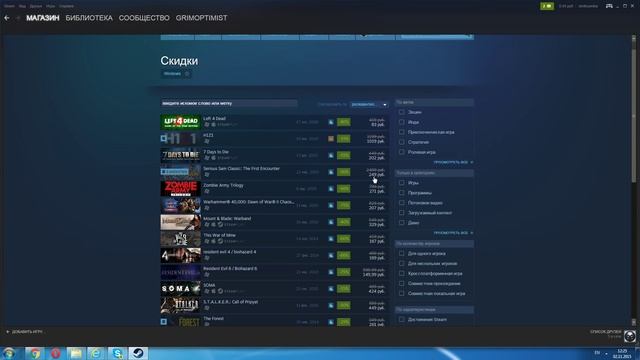Open Google Chrome from the taskbar
The height and width of the screenshot is (360, 640).
point(35,353)
